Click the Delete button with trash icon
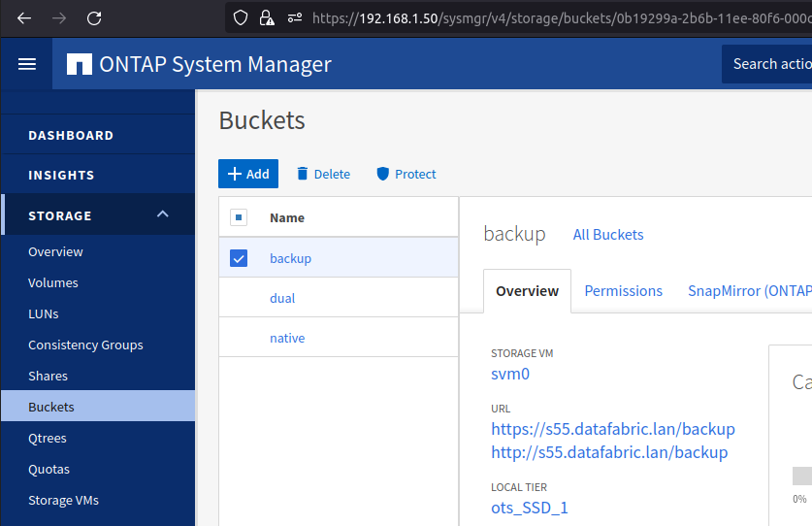Viewport: 812px width, 526px height. 323,174
